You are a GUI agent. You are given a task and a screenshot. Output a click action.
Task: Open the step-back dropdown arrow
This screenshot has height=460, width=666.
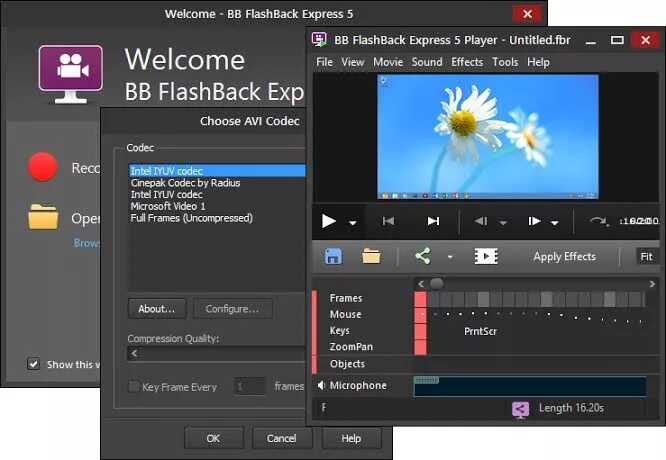(503, 223)
